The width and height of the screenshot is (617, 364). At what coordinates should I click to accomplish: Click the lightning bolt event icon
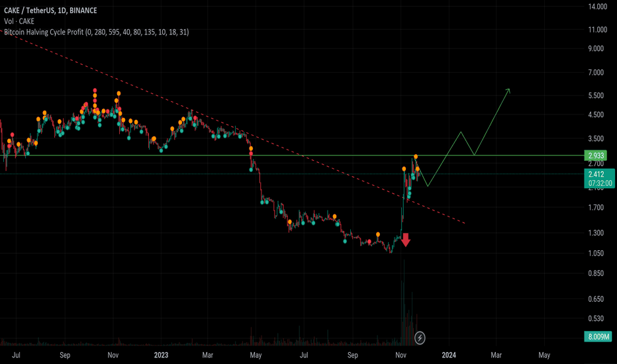tap(420, 338)
